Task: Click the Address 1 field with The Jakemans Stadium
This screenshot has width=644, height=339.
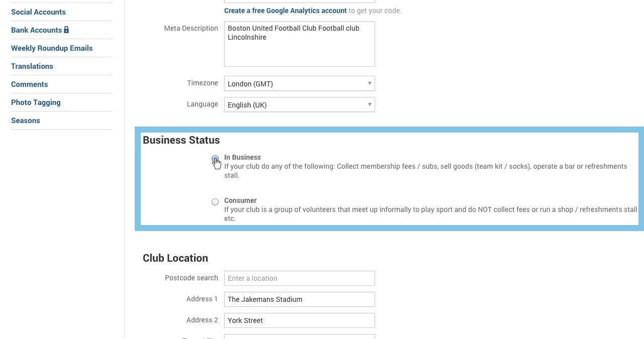Action: (x=300, y=299)
